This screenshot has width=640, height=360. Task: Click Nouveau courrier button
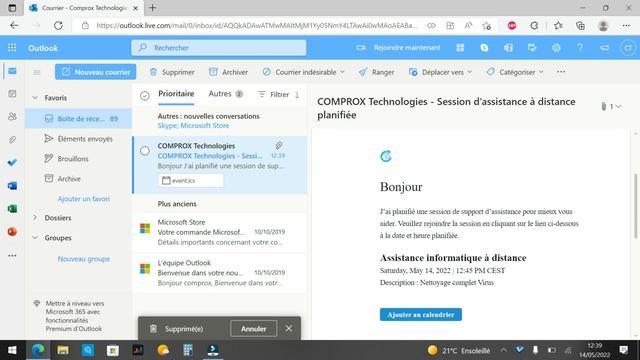pos(96,72)
